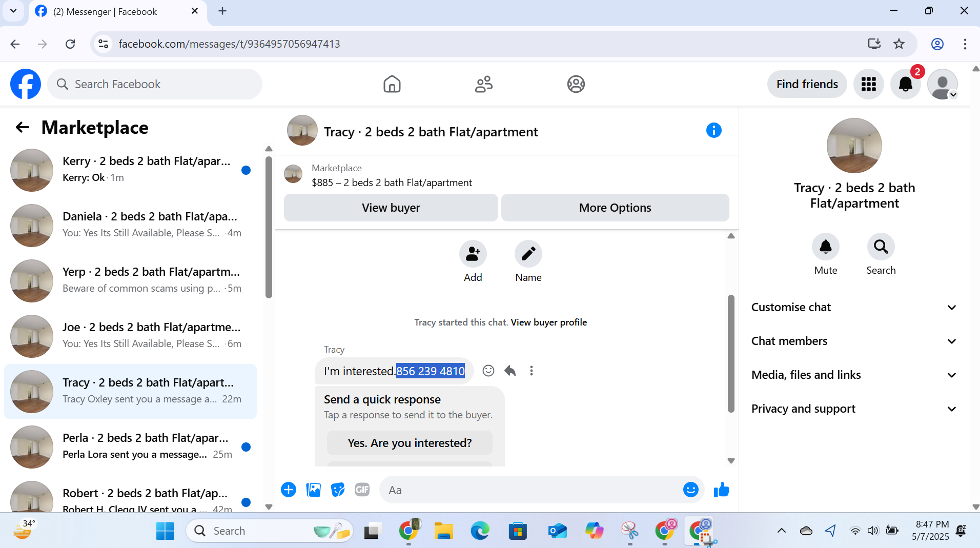The image size is (980, 548).
Task: Open the View buyer profile link
Action: point(548,322)
